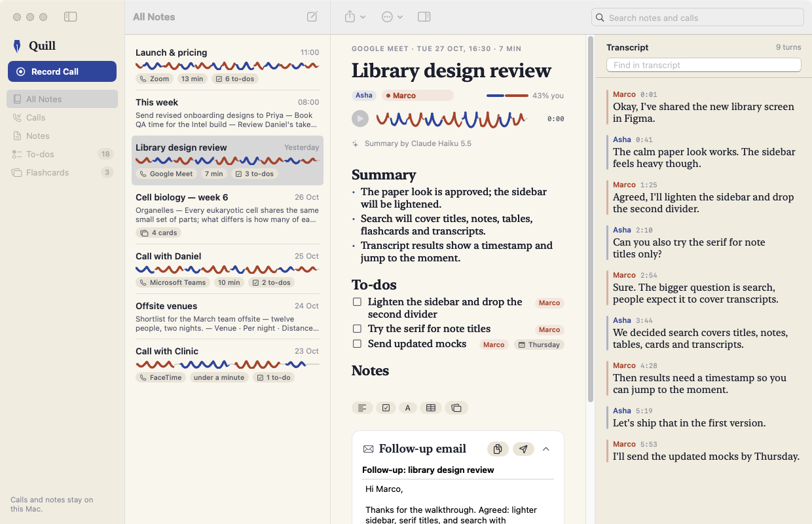Jump to Marco's 4:28 transcript turn
812x524 pixels.
click(704, 378)
